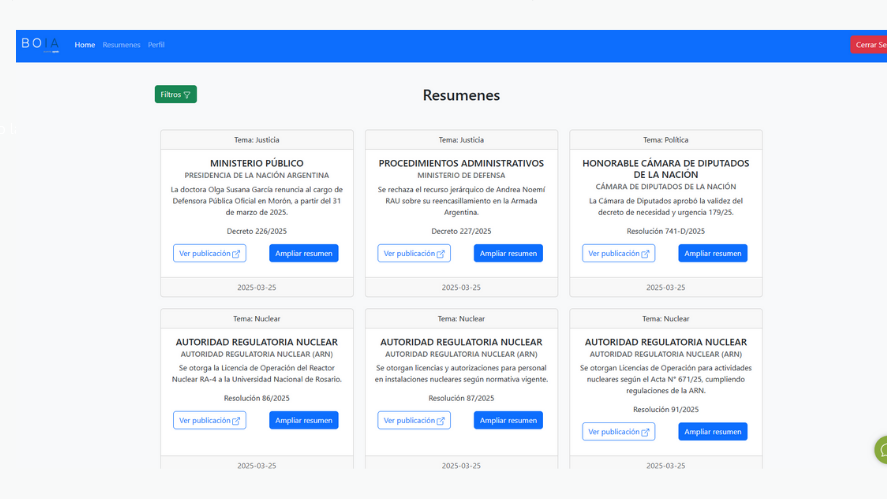This screenshot has width=887, height=499.
Task: Ver publicación for Resolución 87/2025
Action: (414, 420)
